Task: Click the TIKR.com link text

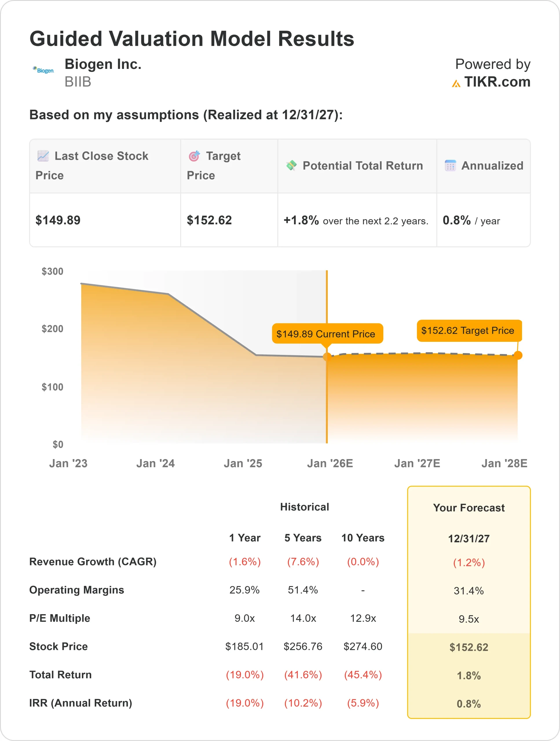Action: [497, 82]
